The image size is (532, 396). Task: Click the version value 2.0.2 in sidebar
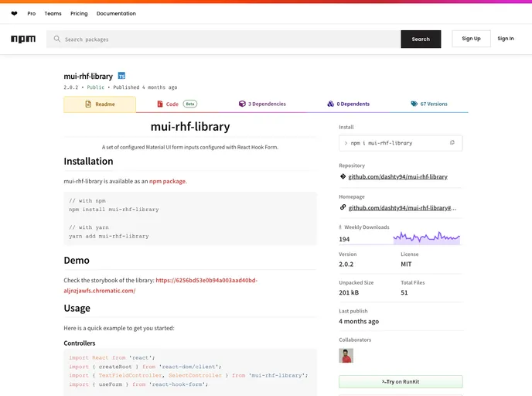click(346, 265)
